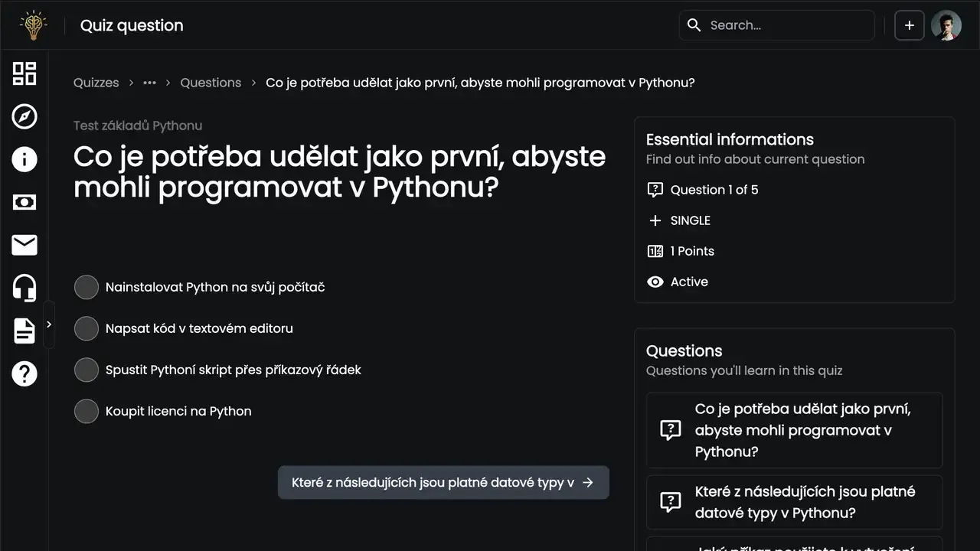Click the Test základů Pythonu quiz label
Image resolution: width=980 pixels, height=551 pixels.
pos(138,126)
